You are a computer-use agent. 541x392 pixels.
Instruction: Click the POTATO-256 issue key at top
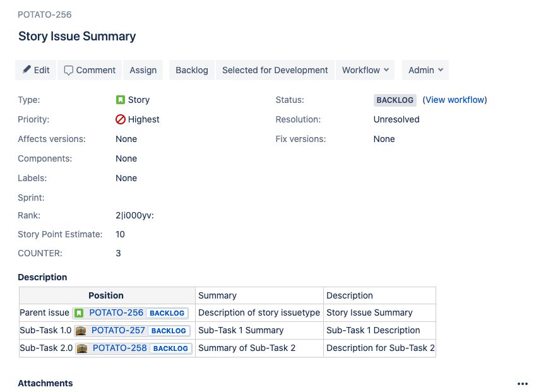click(x=45, y=15)
